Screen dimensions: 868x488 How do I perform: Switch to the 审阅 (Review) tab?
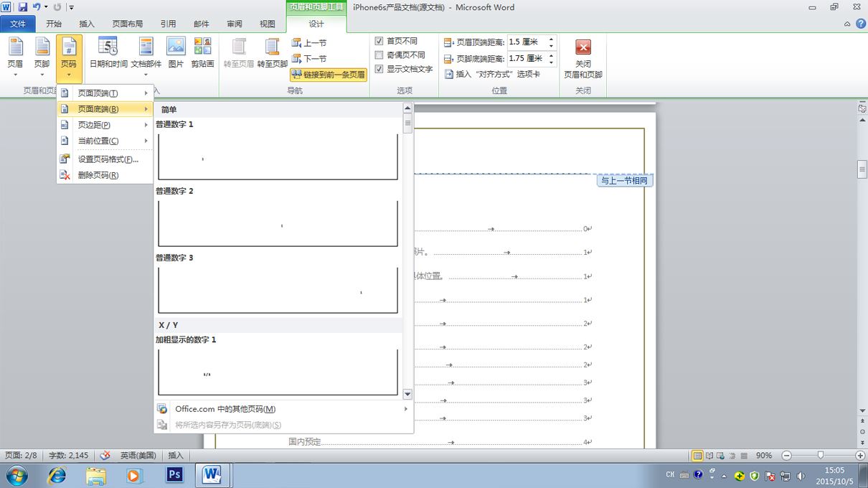click(235, 24)
